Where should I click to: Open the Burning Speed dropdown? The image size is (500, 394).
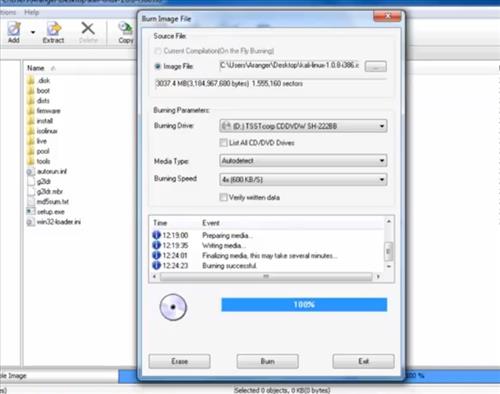(x=303, y=180)
